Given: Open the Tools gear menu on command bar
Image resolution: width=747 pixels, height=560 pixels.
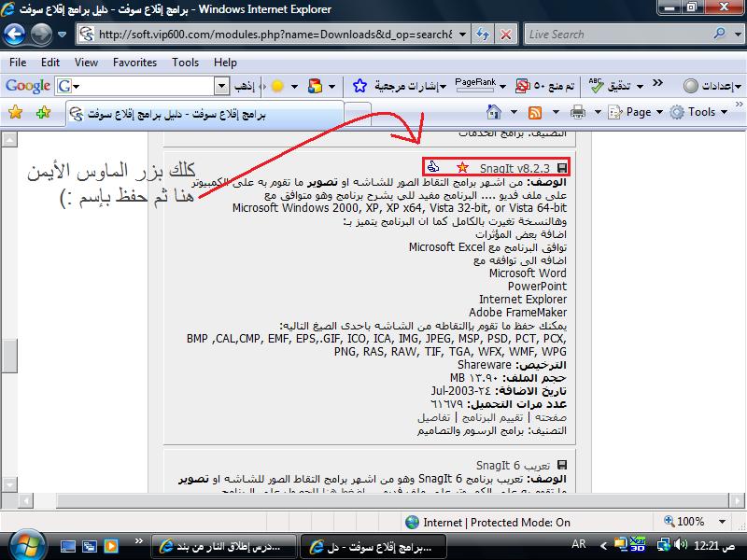Looking at the screenshot, I should (x=698, y=112).
